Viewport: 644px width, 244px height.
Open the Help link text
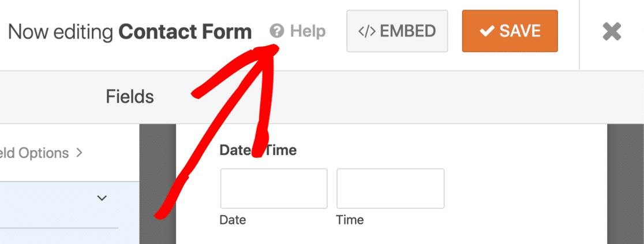click(x=308, y=31)
